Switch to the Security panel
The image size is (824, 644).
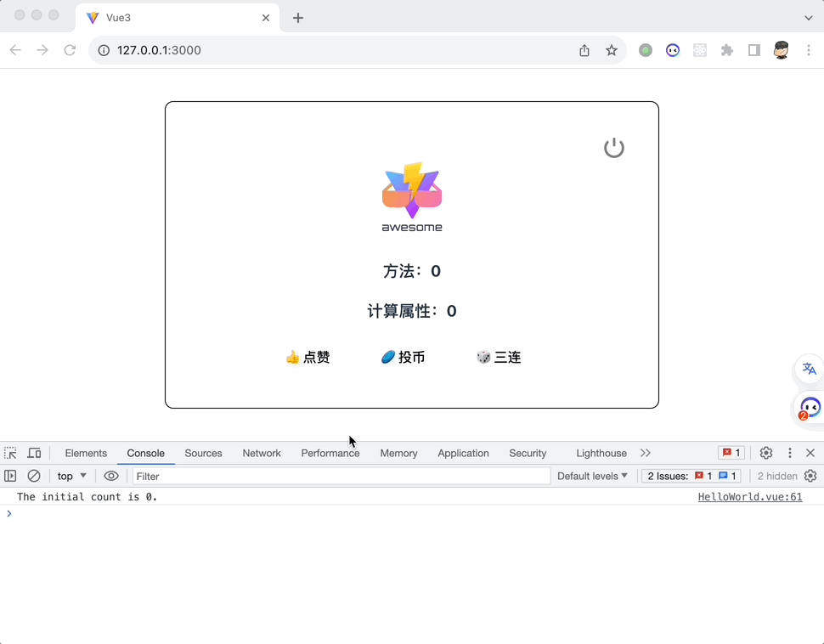528,453
